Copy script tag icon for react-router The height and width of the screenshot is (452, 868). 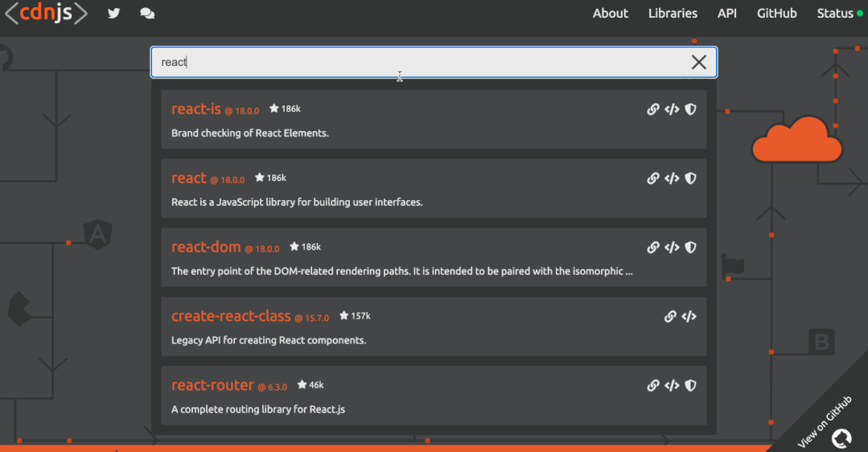672,385
